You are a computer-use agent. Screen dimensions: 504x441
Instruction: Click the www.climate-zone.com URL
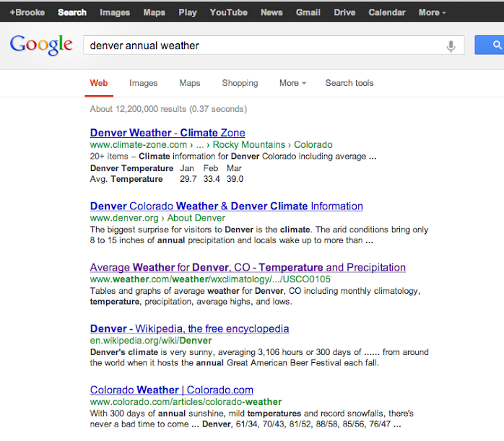(x=138, y=145)
